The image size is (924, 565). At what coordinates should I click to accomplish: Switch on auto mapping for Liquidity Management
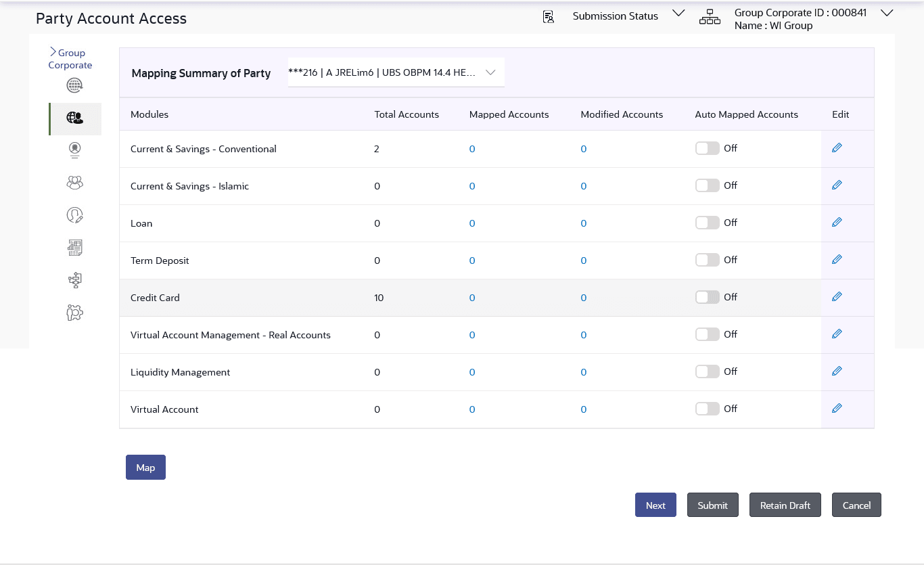pyautogui.click(x=707, y=371)
